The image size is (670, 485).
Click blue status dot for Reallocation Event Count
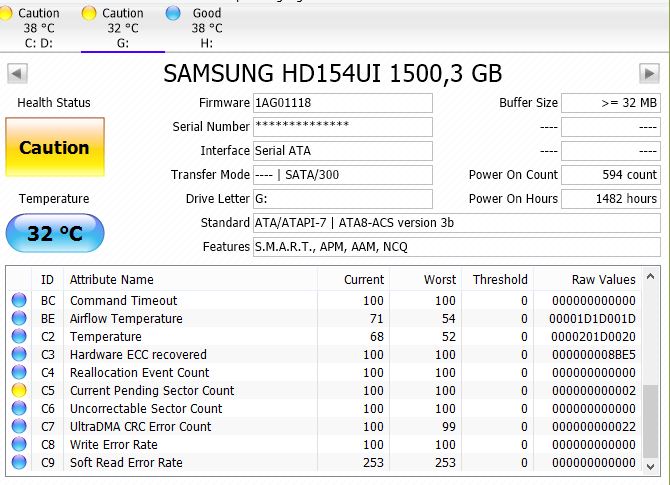point(19,372)
